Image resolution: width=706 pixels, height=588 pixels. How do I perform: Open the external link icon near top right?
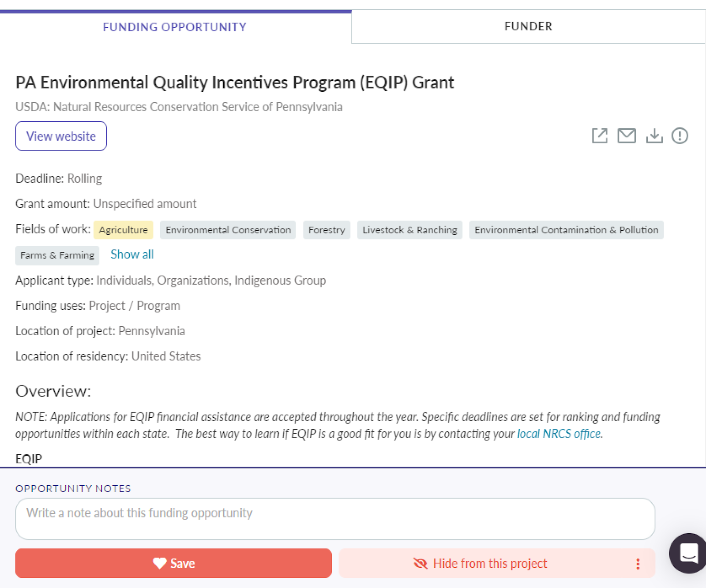click(x=599, y=136)
